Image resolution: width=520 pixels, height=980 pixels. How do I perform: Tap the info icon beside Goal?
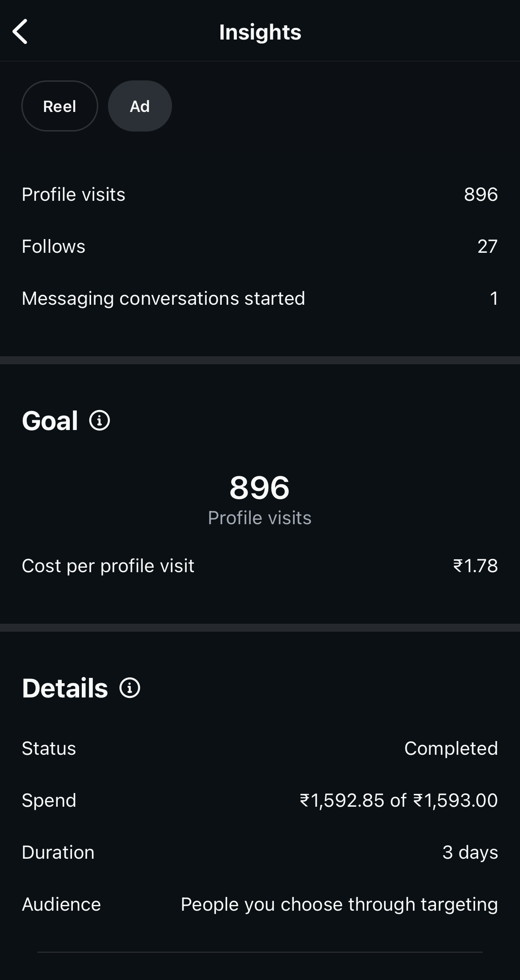point(100,420)
